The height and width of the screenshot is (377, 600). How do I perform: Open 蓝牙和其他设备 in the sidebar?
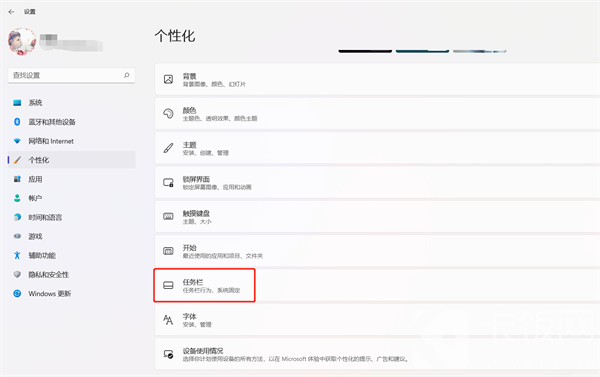coord(72,122)
